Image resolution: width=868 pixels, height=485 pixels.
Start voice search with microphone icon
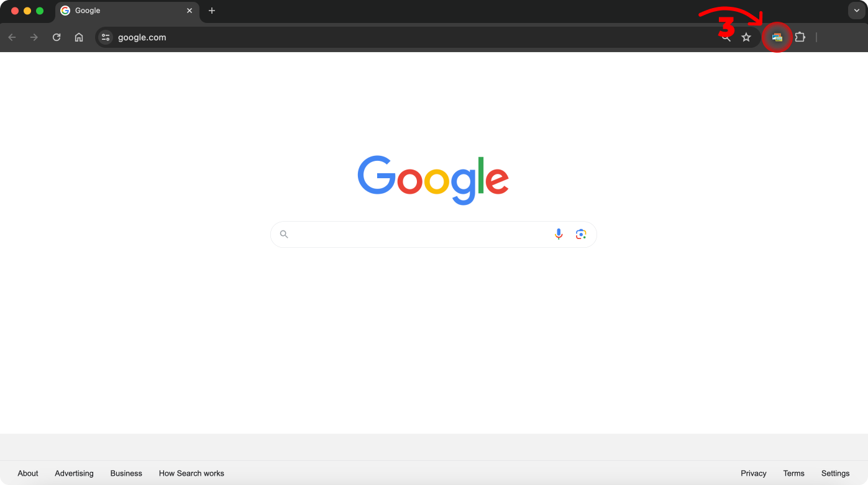[559, 234]
